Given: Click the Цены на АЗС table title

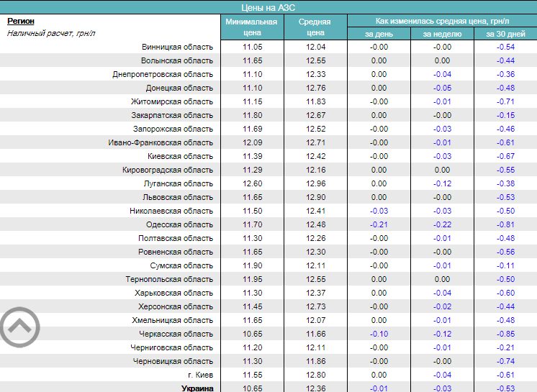Looking at the screenshot, I should point(268,7).
